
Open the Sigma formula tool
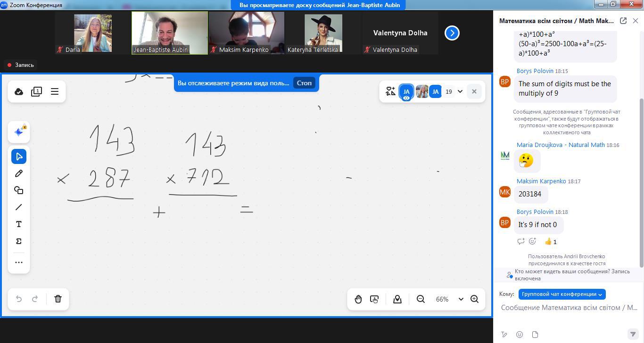tap(19, 241)
